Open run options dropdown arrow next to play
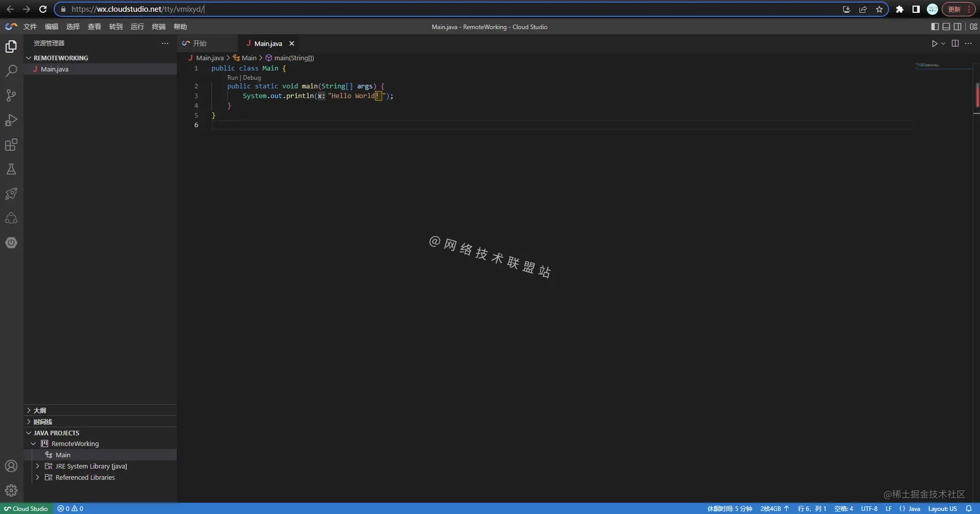 943,43
